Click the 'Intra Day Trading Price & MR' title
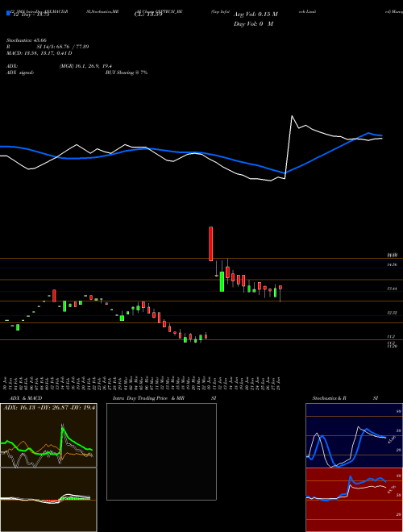The width and height of the screenshot is (403, 532). [148, 398]
